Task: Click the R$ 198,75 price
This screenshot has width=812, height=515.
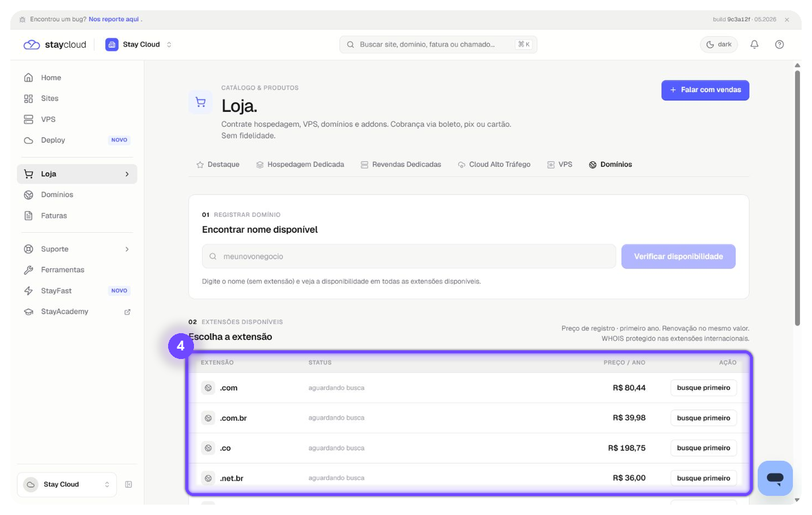Action: pos(627,448)
